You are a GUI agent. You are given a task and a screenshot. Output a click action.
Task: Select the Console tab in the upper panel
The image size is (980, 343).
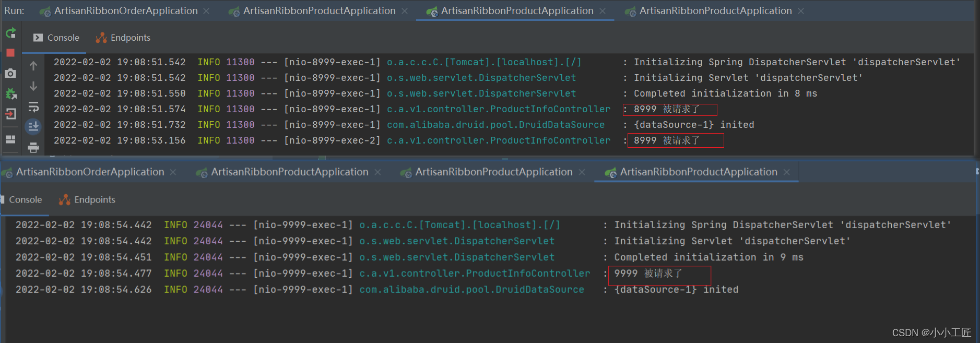pyautogui.click(x=56, y=38)
